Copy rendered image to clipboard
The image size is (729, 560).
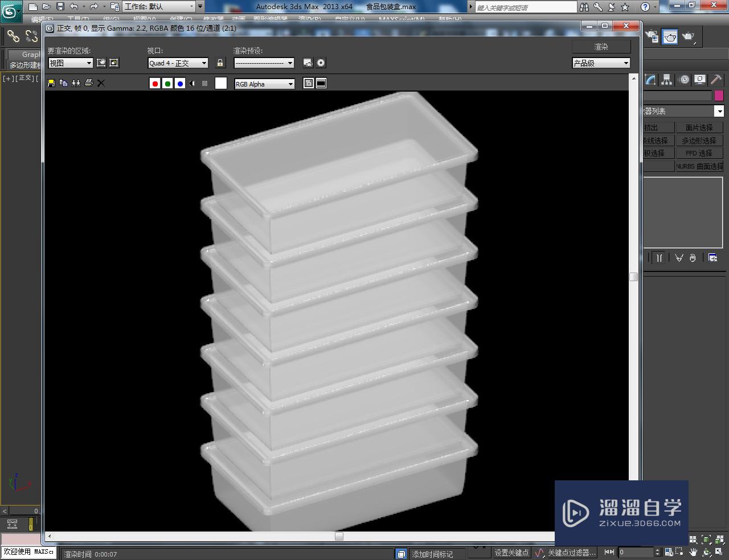[x=63, y=83]
